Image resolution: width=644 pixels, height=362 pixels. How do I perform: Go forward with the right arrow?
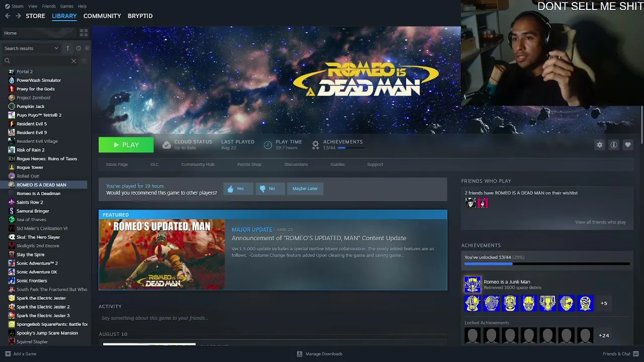(18, 16)
